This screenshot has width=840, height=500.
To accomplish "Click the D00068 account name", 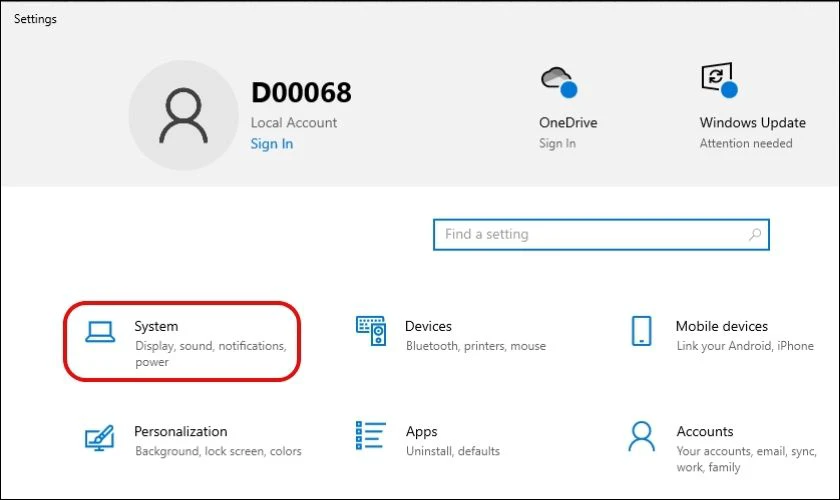I will click(301, 93).
